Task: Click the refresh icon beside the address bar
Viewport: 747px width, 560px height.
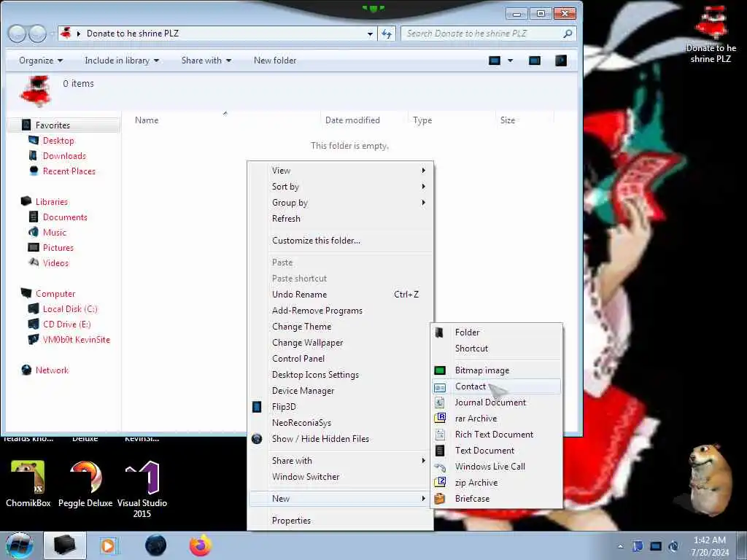Action: pyautogui.click(x=387, y=34)
